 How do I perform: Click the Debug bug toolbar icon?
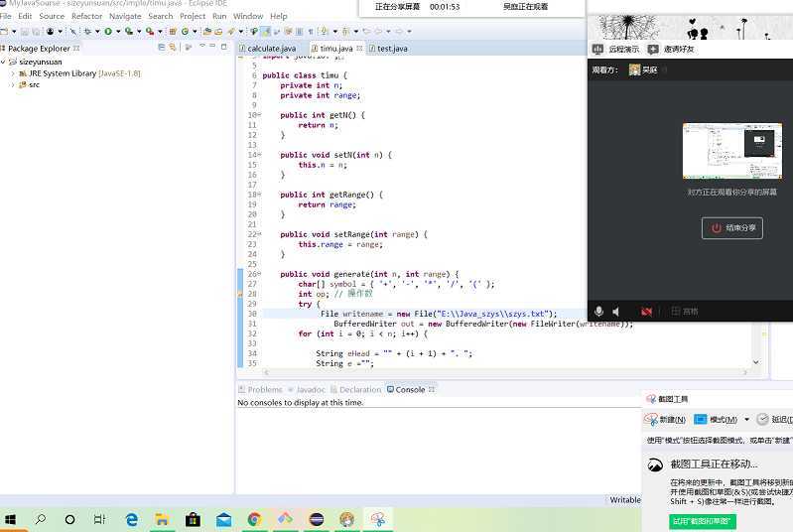coord(87,32)
